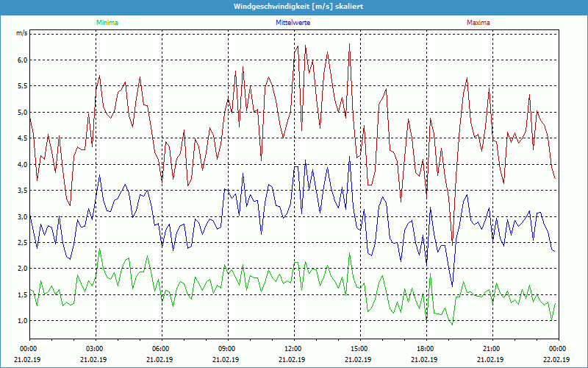Click the 09:00 time axis label
The image size is (588, 368).
pyautogui.click(x=227, y=349)
